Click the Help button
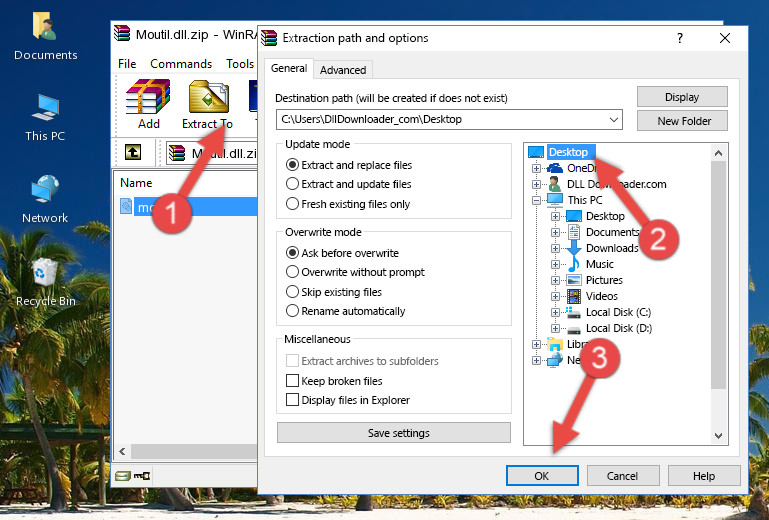This screenshot has height=520, width=769. (x=704, y=476)
